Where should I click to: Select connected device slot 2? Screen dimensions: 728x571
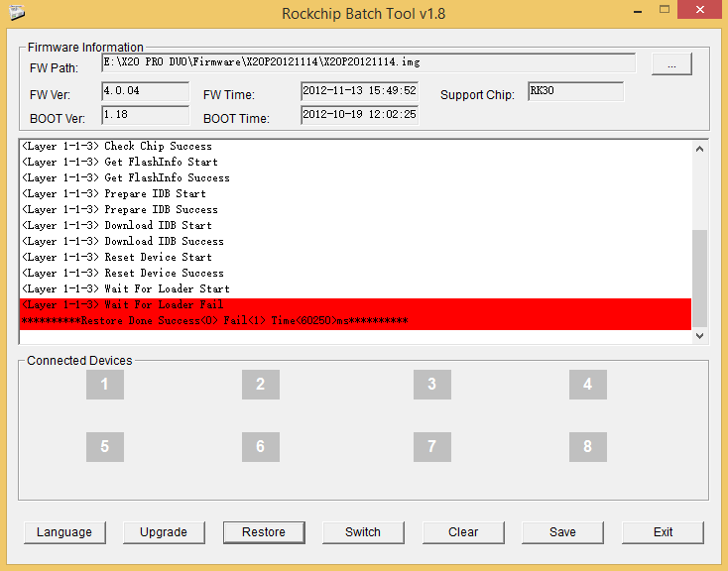pyautogui.click(x=261, y=385)
